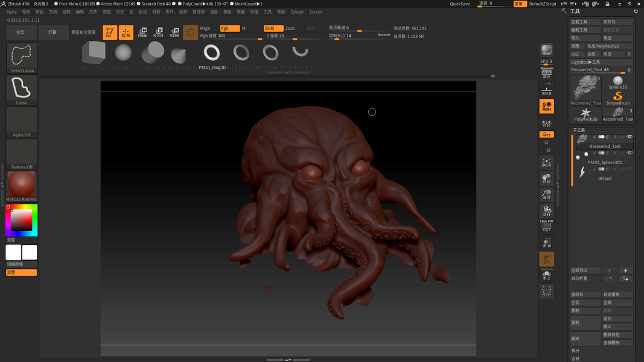Show the default subtool eye
The height and width of the screenshot is (362, 644).
coord(630,169)
